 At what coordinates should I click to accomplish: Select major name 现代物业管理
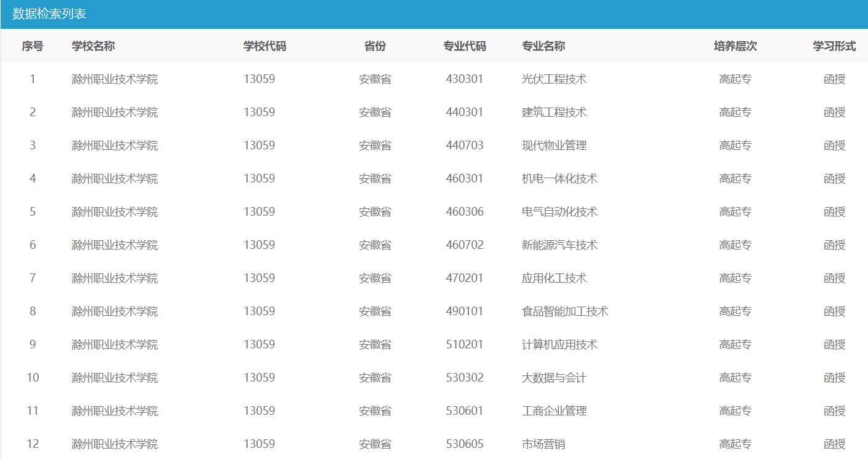[x=554, y=146]
